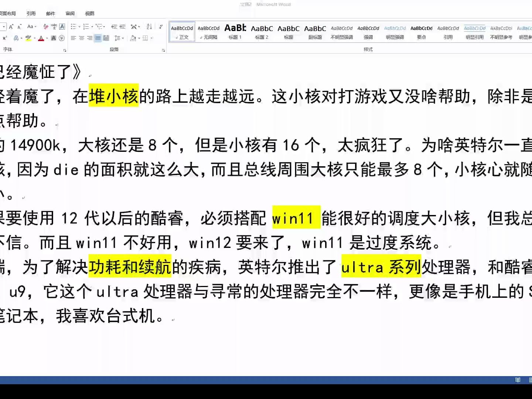Image resolution: width=532 pixels, height=399 pixels.
Task: Toggle Character Shading on selected text
Action: (x=54, y=38)
